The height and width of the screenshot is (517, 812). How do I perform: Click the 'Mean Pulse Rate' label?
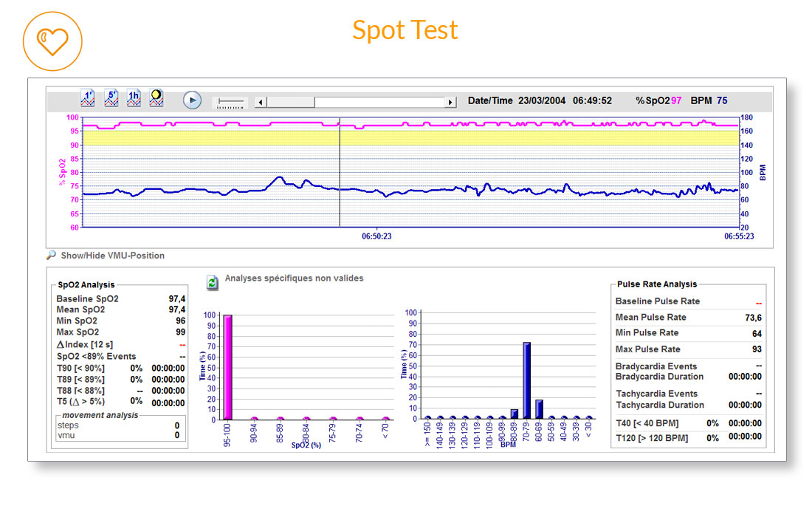[651, 317]
